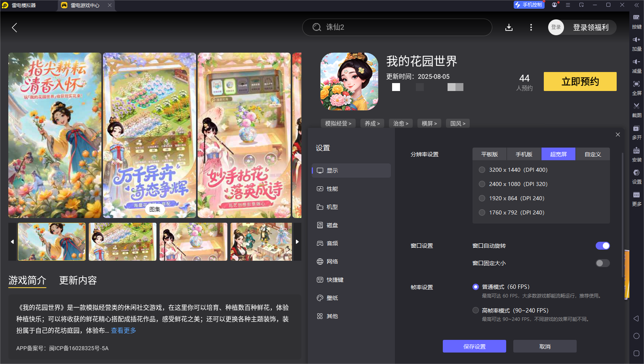Screen dimensions: 644x364
Task: Open the 横屏 tag
Action: click(x=429, y=123)
